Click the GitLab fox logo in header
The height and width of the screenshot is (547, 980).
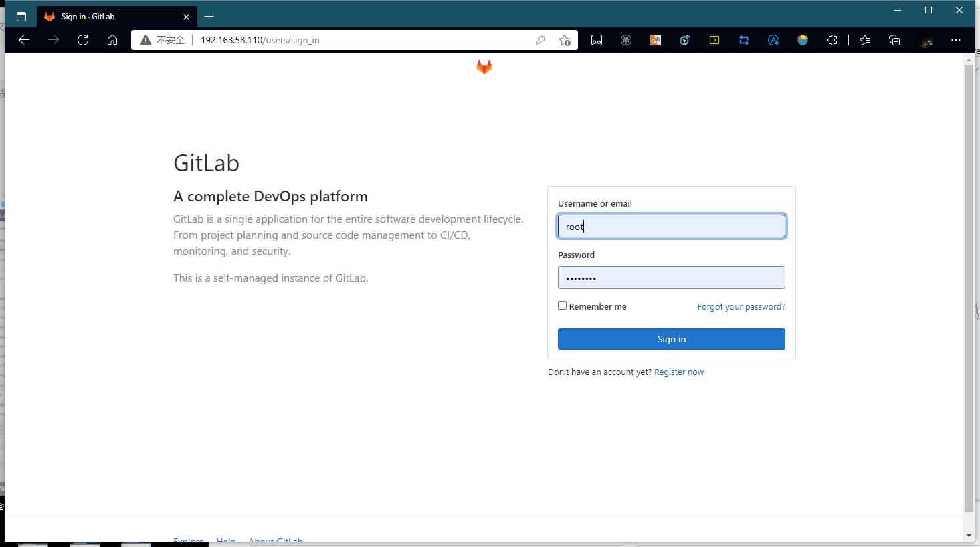(484, 66)
